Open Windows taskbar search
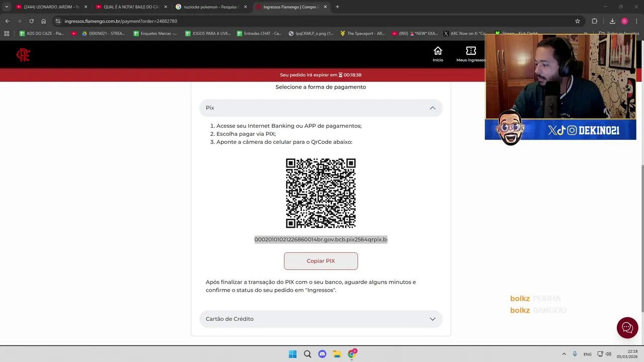Image resolution: width=644 pixels, height=362 pixels. pos(307,354)
